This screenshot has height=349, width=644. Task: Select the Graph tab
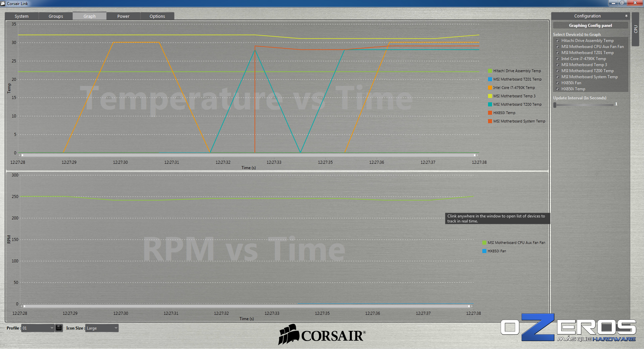(x=90, y=16)
